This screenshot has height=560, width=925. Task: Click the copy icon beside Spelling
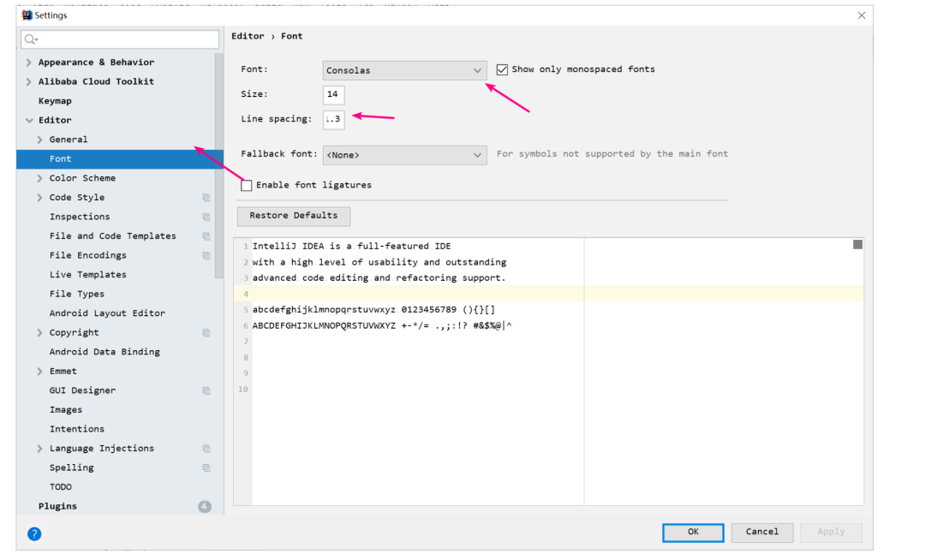(206, 468)
